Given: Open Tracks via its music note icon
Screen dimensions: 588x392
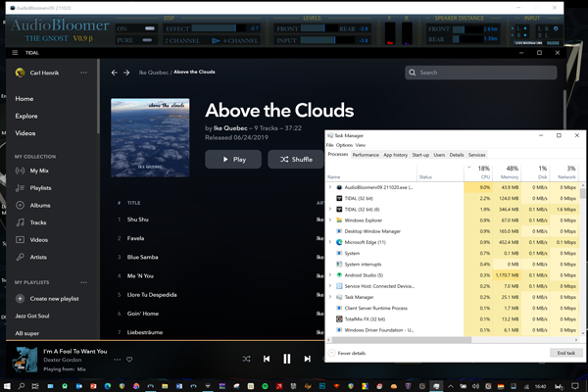Looking at the screenshot, I should [21, 222].
